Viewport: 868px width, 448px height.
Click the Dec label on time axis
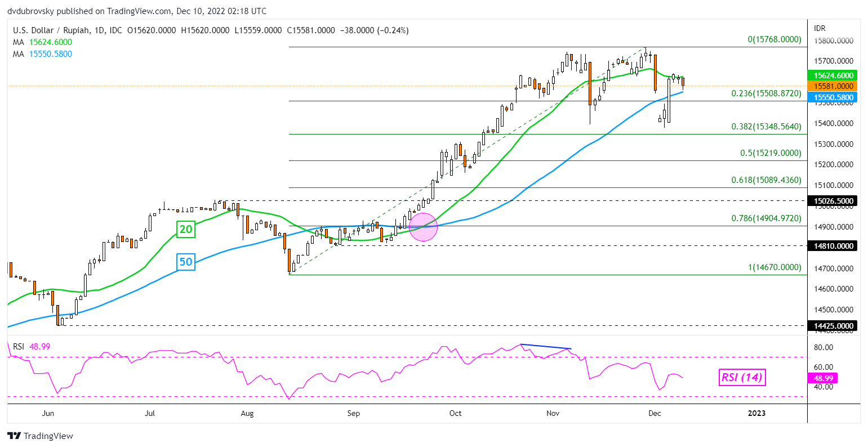655,414
